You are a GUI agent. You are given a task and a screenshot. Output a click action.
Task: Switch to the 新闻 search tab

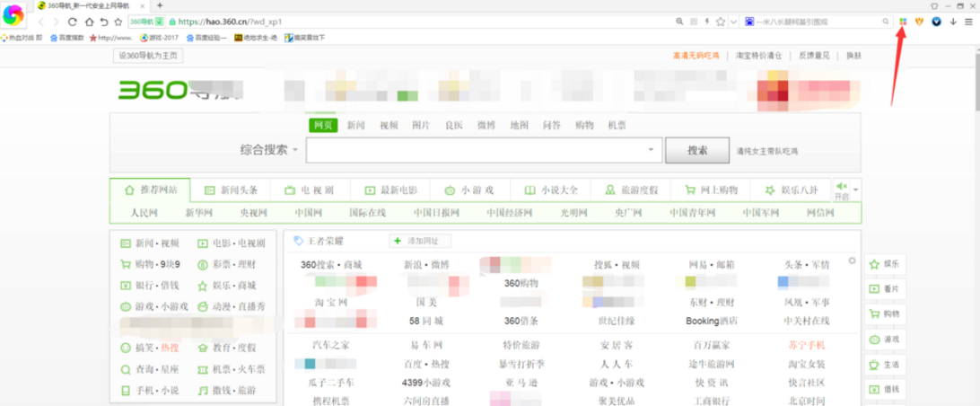click(355, 125)
